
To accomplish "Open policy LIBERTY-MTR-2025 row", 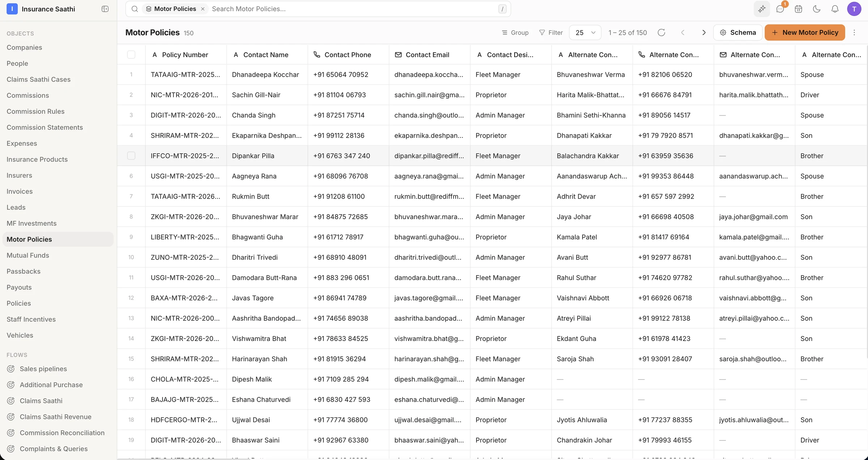I will [186, 237].
